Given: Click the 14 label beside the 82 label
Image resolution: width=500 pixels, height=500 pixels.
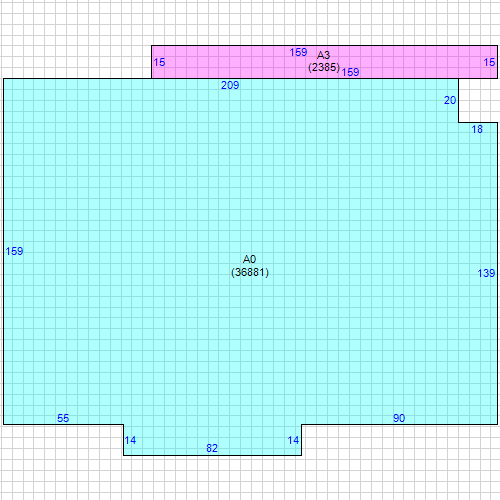Looking at the screenshot, I should (130, 441).
